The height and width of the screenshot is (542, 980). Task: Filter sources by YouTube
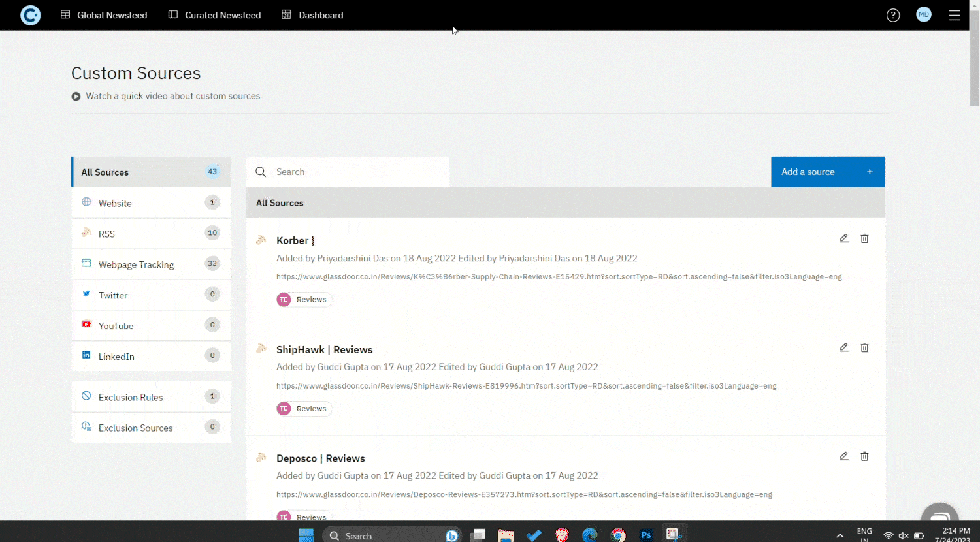[151, 325]
